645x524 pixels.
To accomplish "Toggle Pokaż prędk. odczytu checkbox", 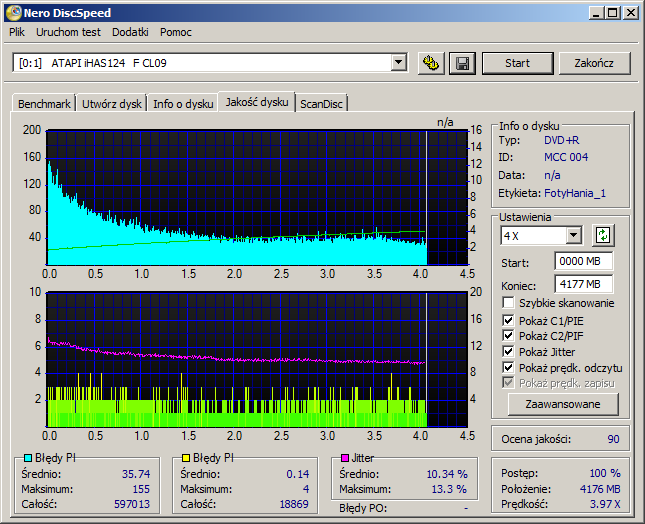I will (508, 367).
